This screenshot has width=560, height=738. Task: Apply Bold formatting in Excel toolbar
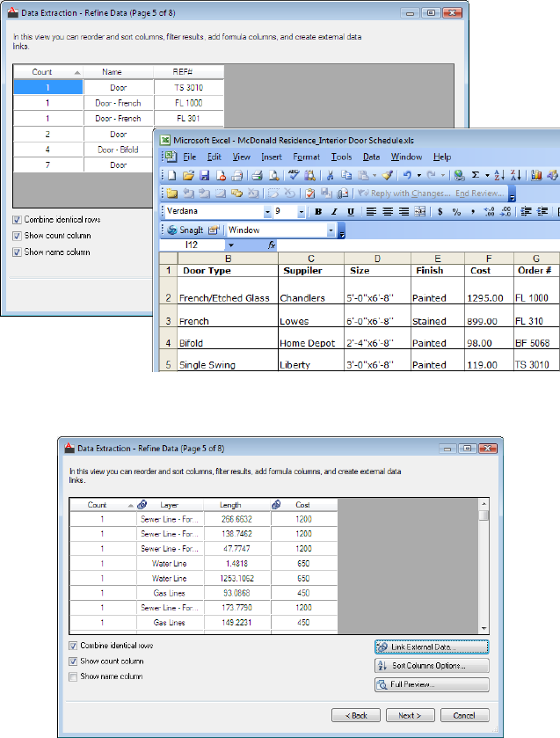pyautogui.click(x=319, y=212)
